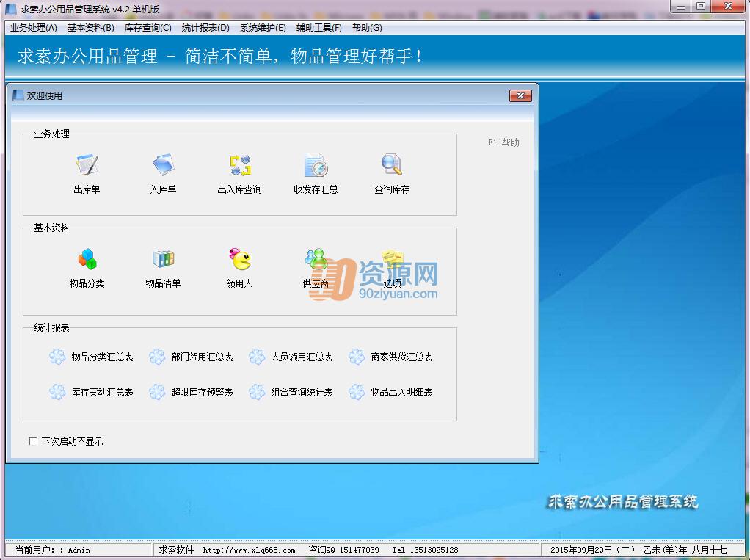This screenshot has width=750, height=560.
Task: Open 库存变动汇总表 report link
Action: [102, 392]
